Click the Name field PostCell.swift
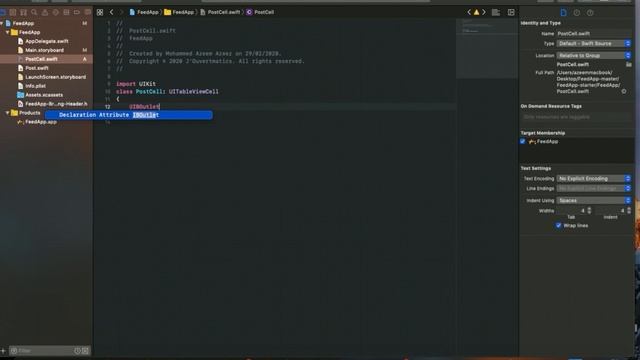The width and height of the screenshot is (640, 360). coord(594,33)
